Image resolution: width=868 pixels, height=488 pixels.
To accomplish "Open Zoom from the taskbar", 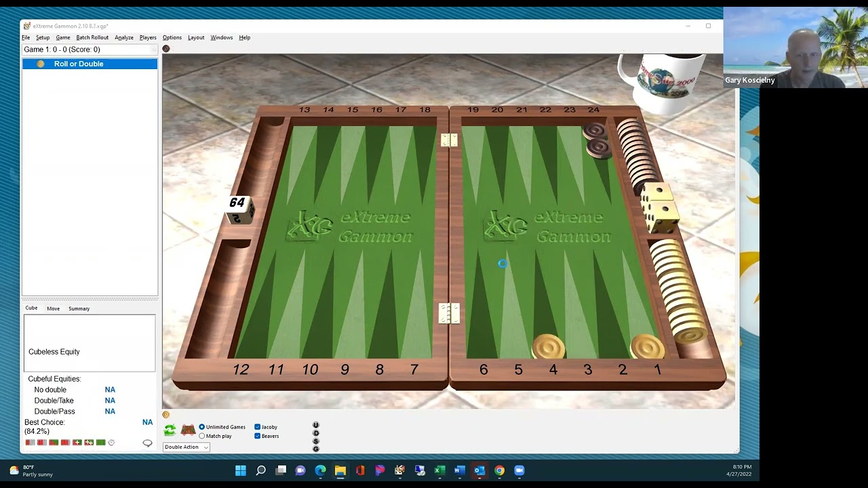I will pos(519,470).
